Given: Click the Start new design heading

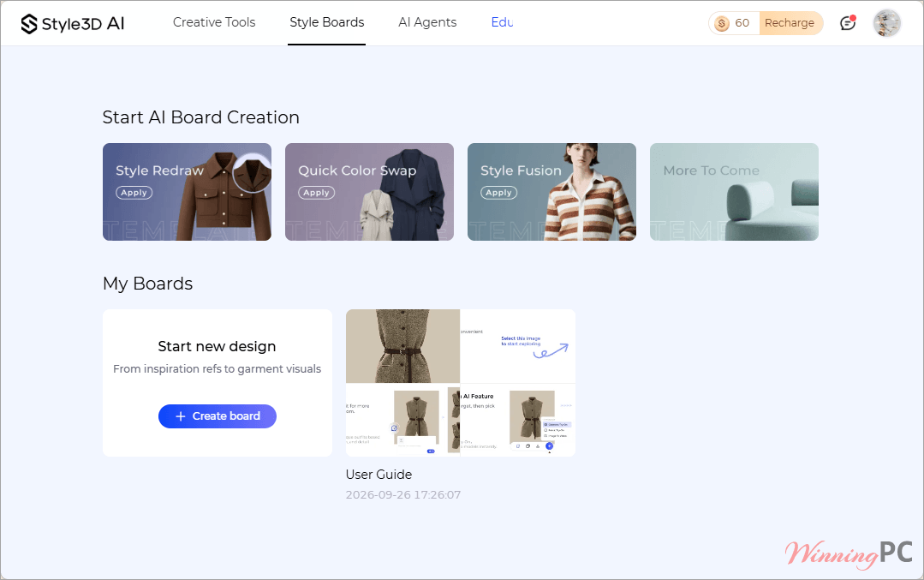Looking at the screenshot, I should click(x=217, y=347).
